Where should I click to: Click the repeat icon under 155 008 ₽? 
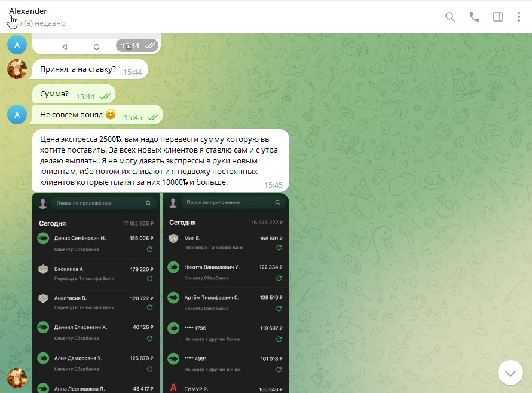coord(149,249)
